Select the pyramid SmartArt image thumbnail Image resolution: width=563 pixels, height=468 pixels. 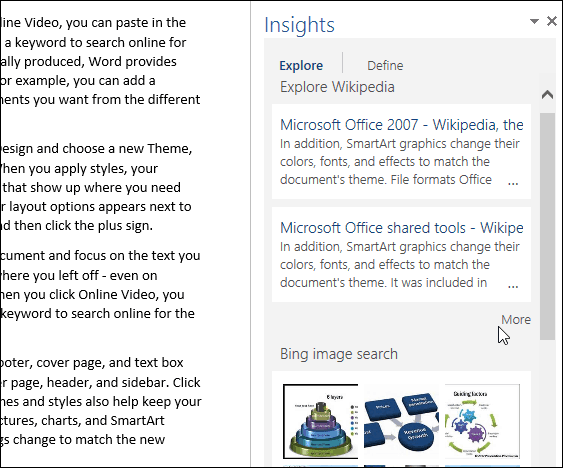pyautogui.click(x=321, y=421)
